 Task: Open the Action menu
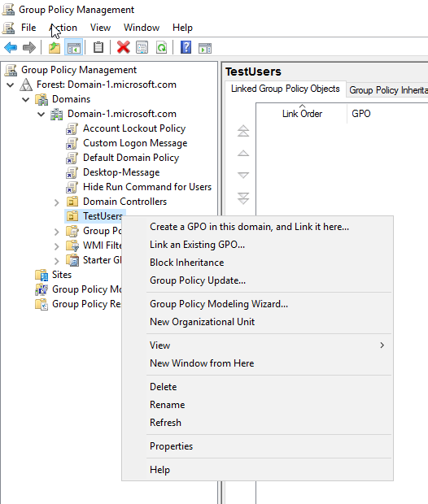[x=63, y=28]
